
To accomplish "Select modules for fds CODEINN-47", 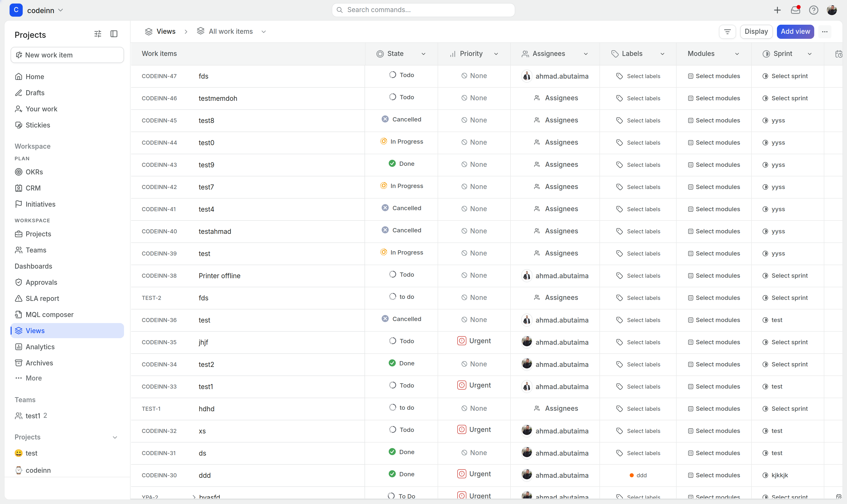I will pyautogui.click(x=714, y=76).
